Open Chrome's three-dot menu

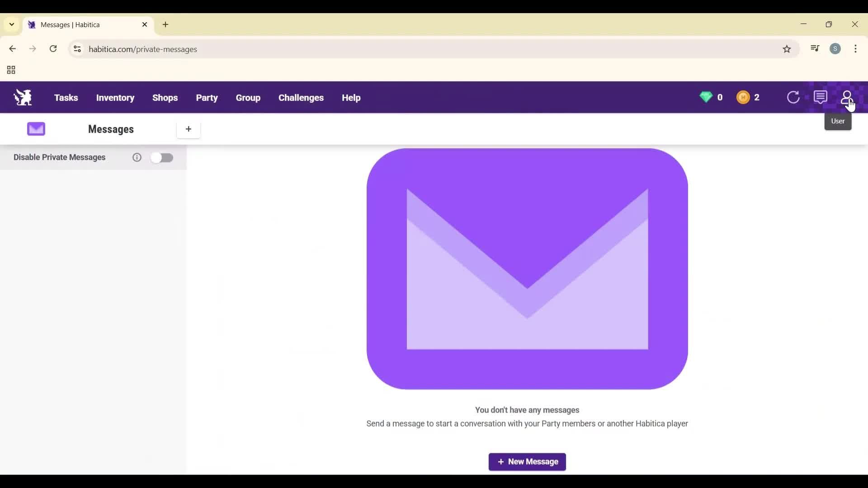click(x=856, y=49)
